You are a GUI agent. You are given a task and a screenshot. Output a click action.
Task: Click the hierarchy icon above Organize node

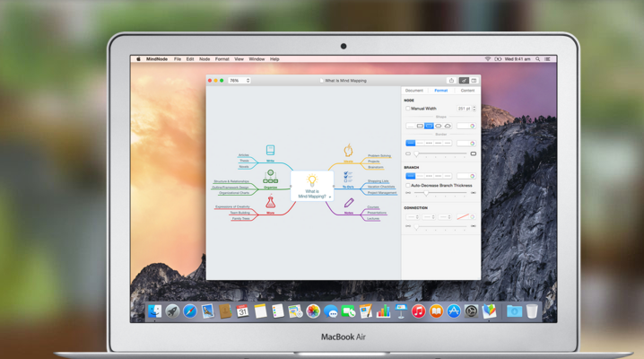pyautogui.click(x=270, y=177)
